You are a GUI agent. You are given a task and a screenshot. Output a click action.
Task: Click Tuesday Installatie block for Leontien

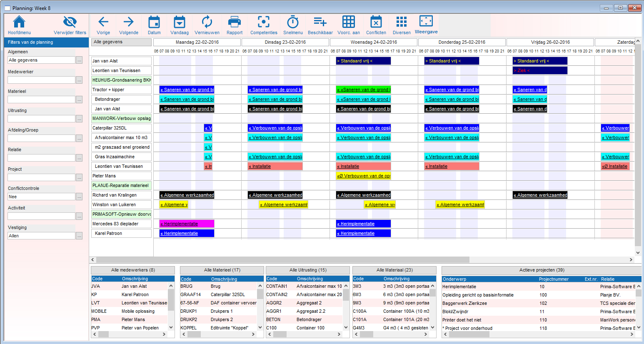tap(275, 166)
